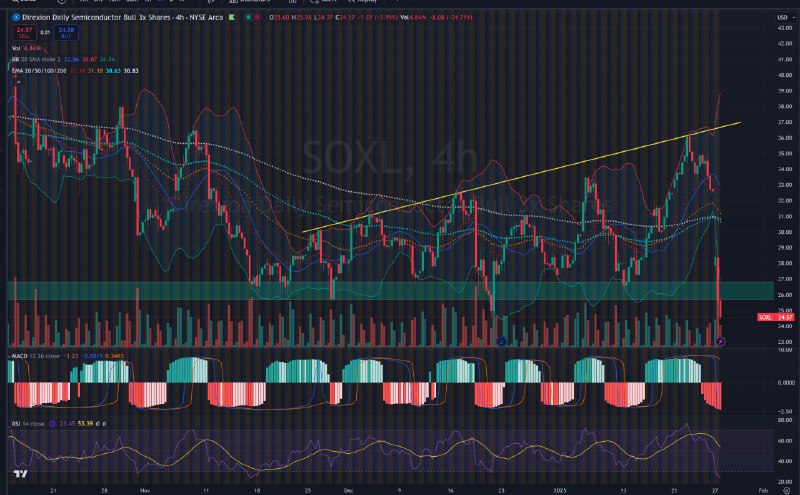The image size is (800, 495).
Task: Click the dividend D marker on the chart
Action: (x=502, y=341)
